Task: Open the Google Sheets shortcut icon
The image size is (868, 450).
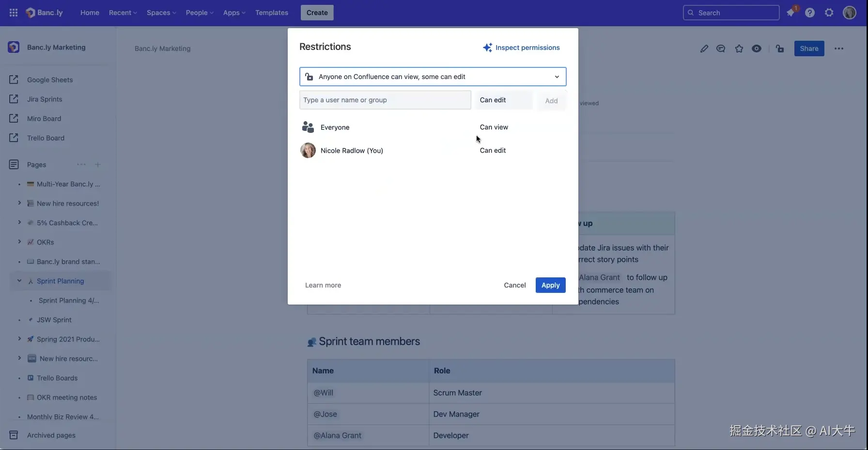Action: coord(14,80)
